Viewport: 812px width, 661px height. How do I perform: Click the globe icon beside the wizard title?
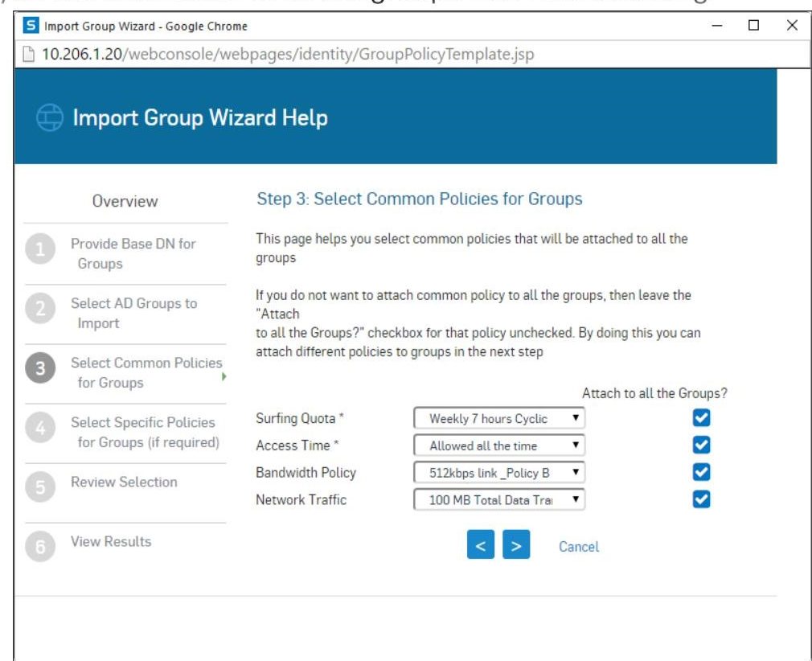50,118
